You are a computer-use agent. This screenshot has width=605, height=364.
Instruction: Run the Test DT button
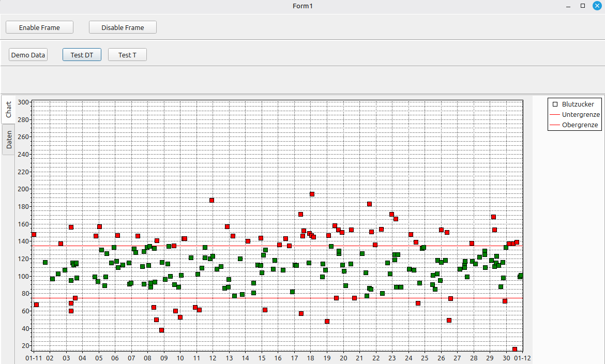click(82, 55)
